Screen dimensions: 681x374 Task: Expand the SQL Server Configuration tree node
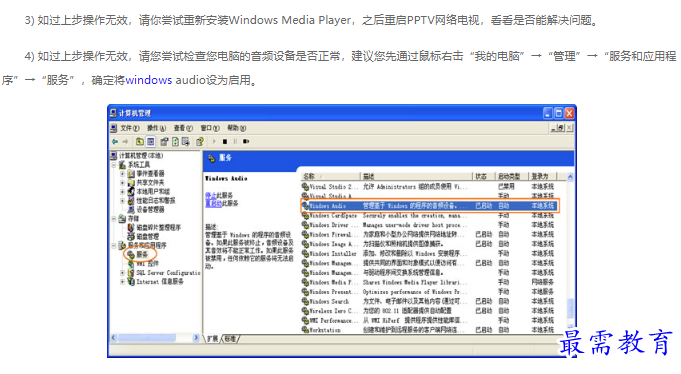click(123, 273)
